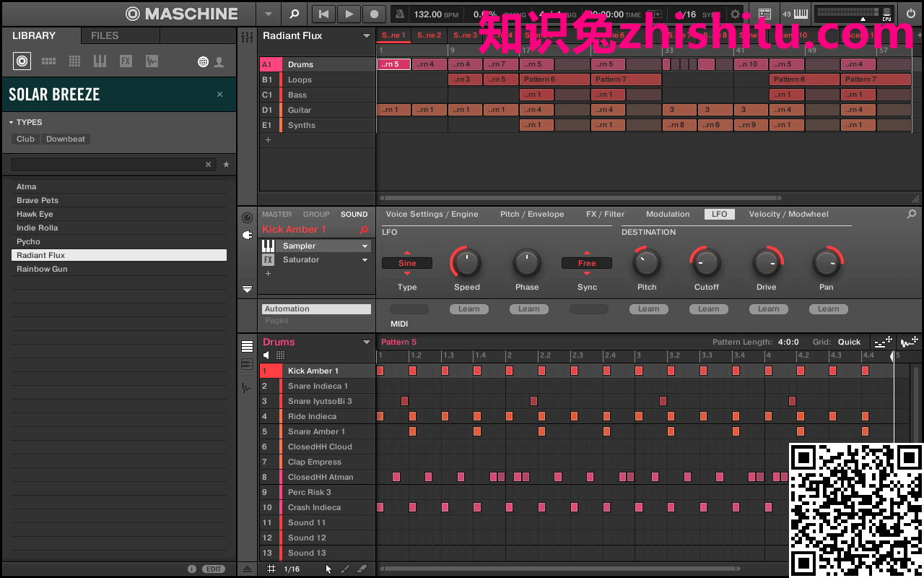
Task: Show the plug-in strip icon
Action: click(x=247, y=235)
